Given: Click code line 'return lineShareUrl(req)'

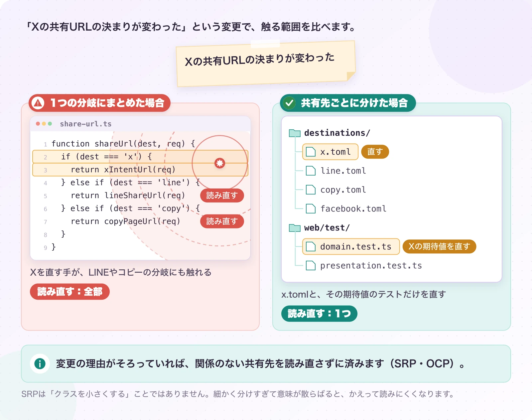Looking at the screenshot, I should (x=128, y=196).
